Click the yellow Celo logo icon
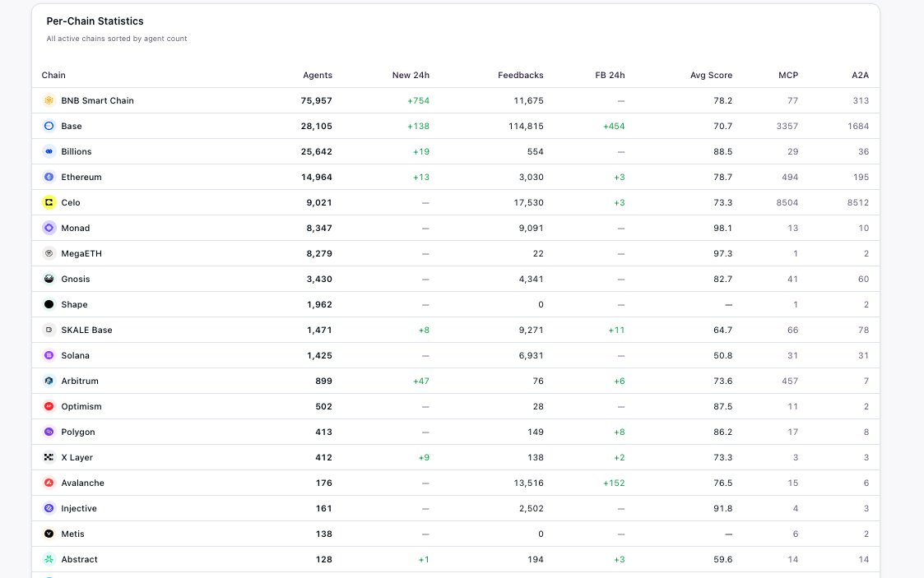This screenshot has height=578, width=924. pos(49,202)
